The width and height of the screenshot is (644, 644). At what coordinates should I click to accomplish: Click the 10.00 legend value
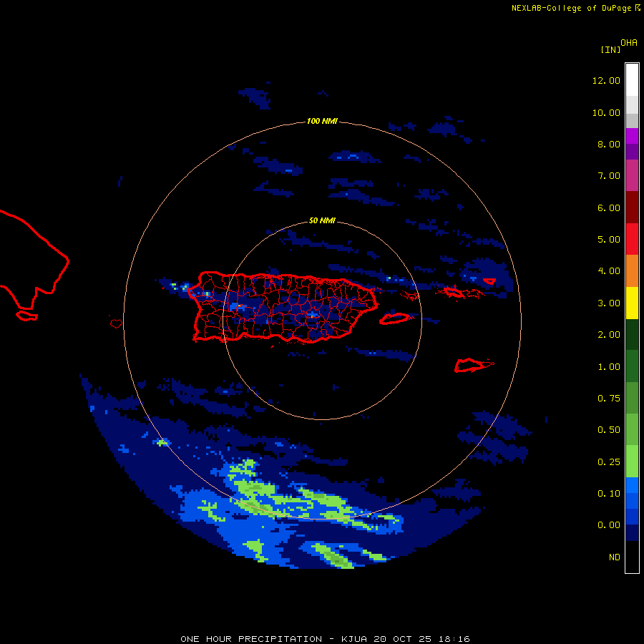point(606,112)
